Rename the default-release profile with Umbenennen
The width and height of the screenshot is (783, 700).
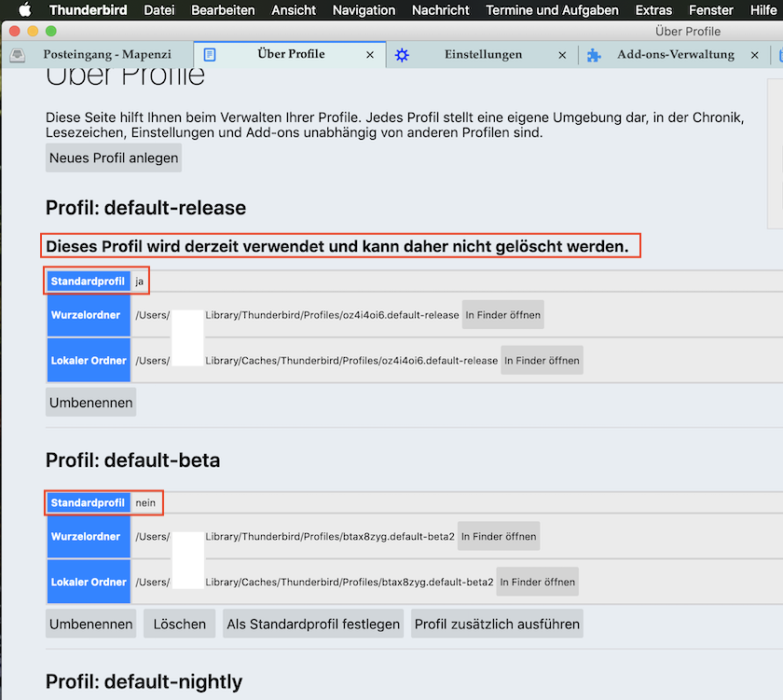(x=91, y=403)
